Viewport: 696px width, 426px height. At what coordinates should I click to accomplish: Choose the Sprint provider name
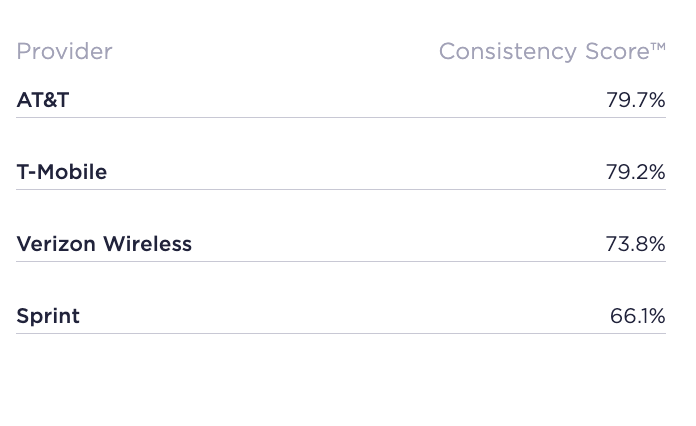click(48, 317)
